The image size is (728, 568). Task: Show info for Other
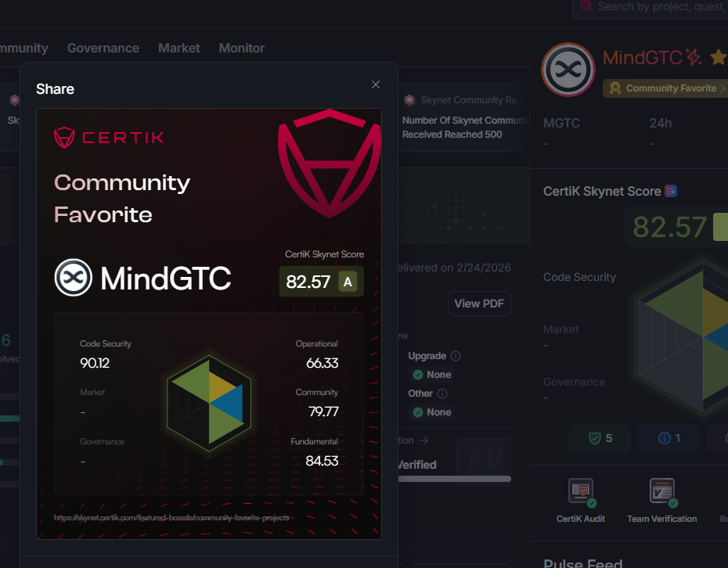pyautogui.click(x=442, y=394)
